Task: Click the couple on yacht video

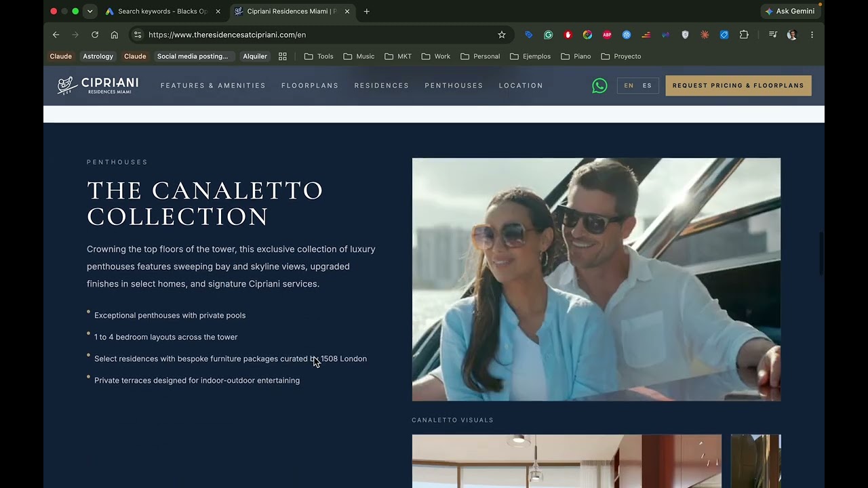Action: pyautogui.click(x=596, y=279)
